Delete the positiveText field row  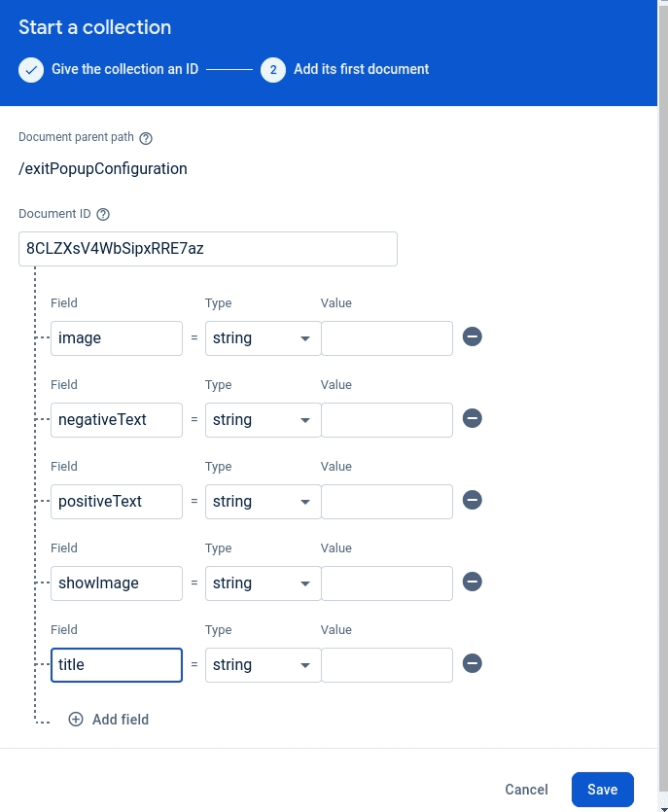click(473, 501)
